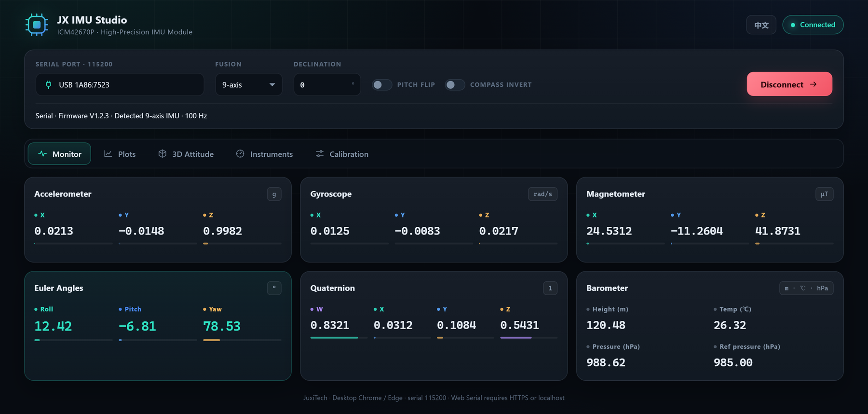Screen dimensions: 868x414
Task: Click the cube icon beside 3D Attitude
Action: (163, 153)
